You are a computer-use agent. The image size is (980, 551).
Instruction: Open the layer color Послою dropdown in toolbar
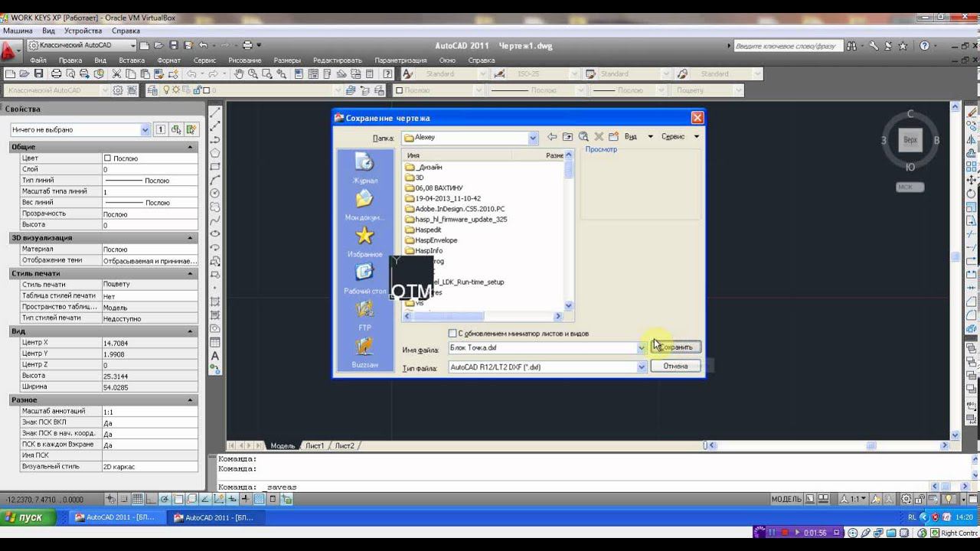[x=479, y=90]
